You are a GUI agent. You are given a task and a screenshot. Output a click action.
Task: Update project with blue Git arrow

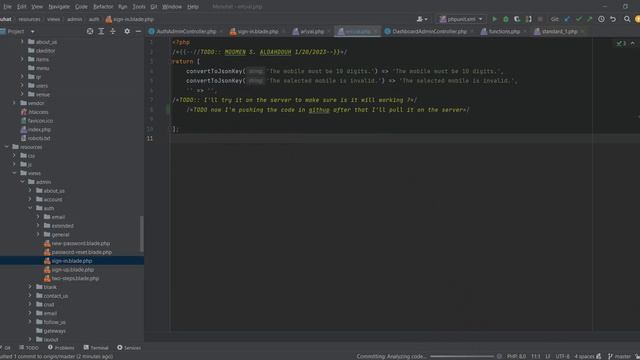[567, 19]
